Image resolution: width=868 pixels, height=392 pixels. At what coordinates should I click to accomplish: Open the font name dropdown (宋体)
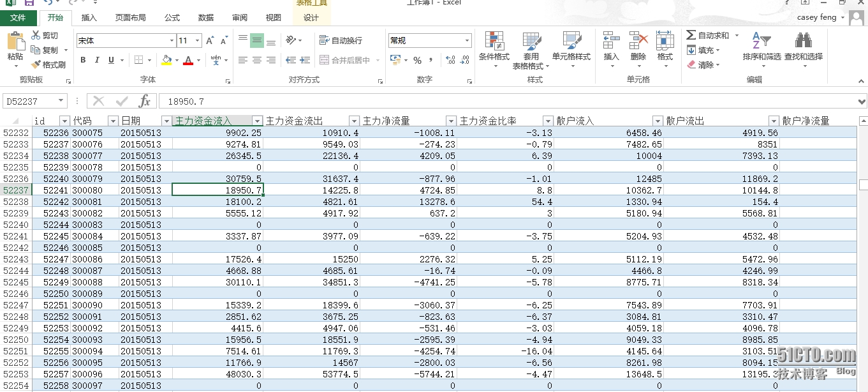172,41
